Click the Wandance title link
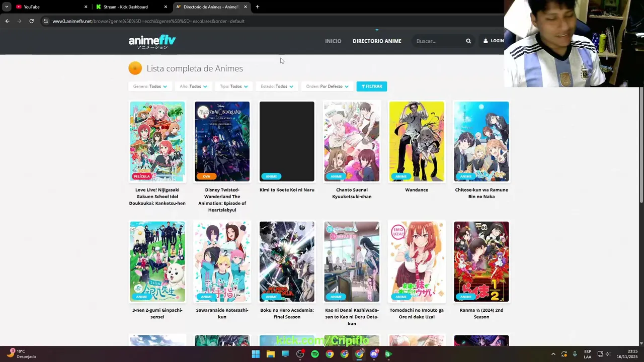Image resolution: width=644 pixels, height=362 pixels. [x=417, y=190]
